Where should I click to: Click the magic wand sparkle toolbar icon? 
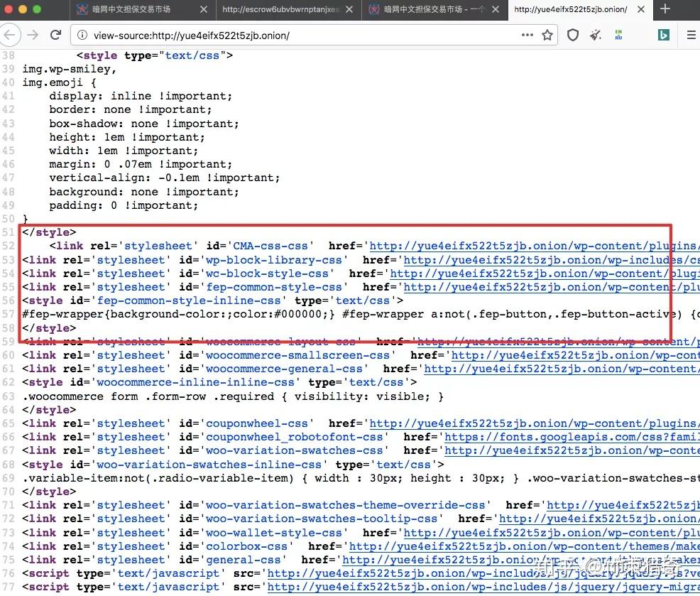coord(596,35)
